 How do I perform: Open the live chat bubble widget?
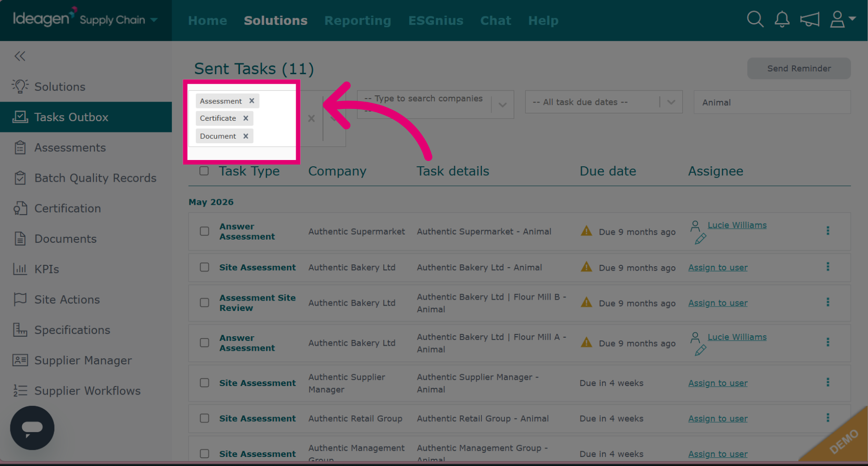tap(32, 428)
